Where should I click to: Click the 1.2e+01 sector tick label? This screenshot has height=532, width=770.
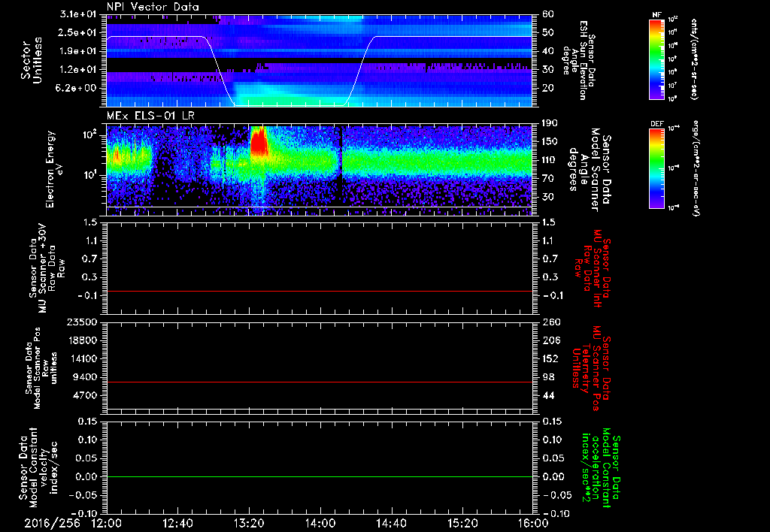click(x=77, y=70)
